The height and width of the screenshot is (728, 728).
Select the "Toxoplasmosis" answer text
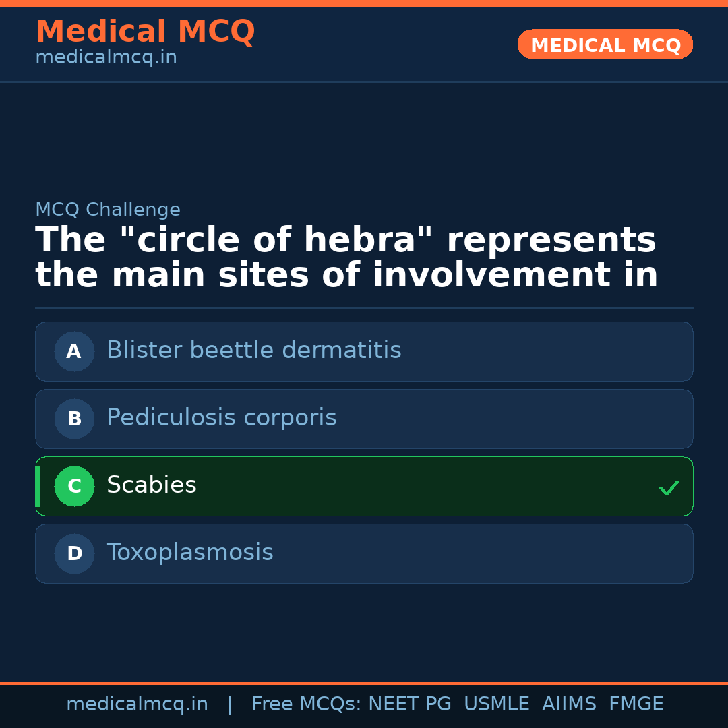tap(189, 553)
